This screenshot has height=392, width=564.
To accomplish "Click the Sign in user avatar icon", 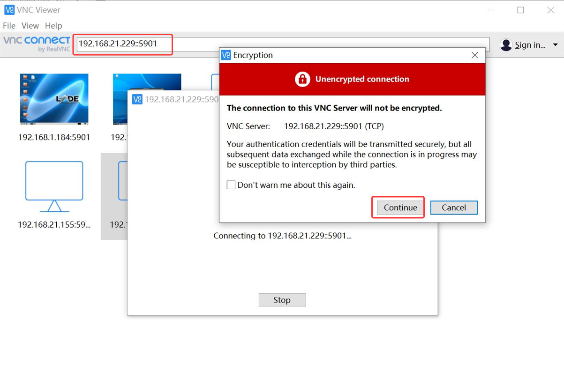I will (506, 45).
